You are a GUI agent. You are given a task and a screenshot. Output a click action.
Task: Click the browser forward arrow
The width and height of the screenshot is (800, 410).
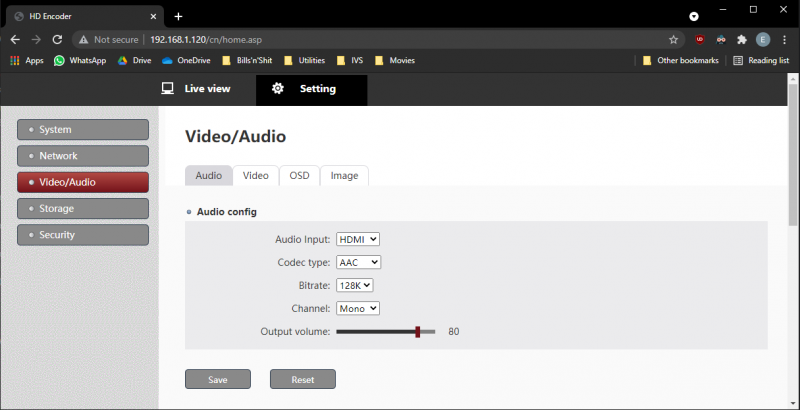36,39
